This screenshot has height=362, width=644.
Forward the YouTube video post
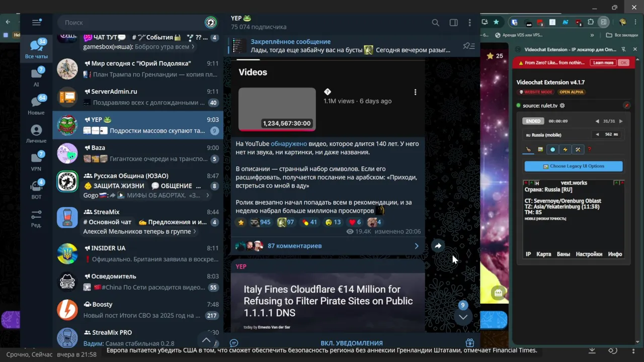tap(438, 246)
